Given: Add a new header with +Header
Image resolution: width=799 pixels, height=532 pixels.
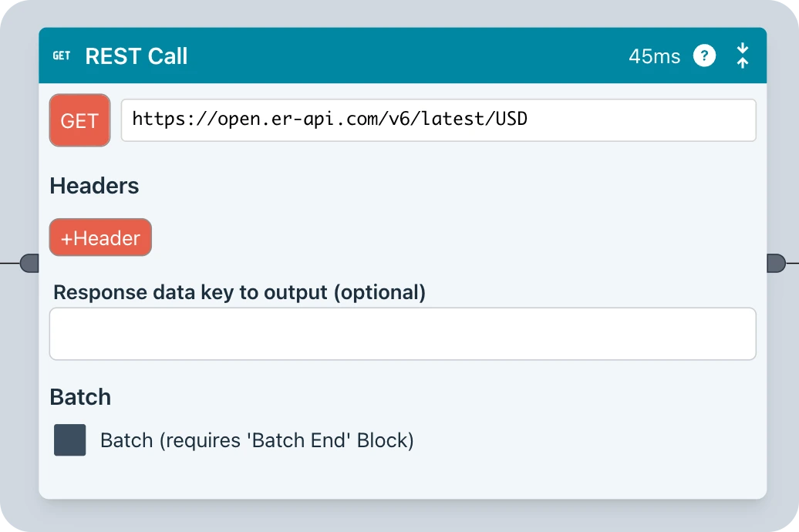Looking at the screenshot, I should click(100, 237).
